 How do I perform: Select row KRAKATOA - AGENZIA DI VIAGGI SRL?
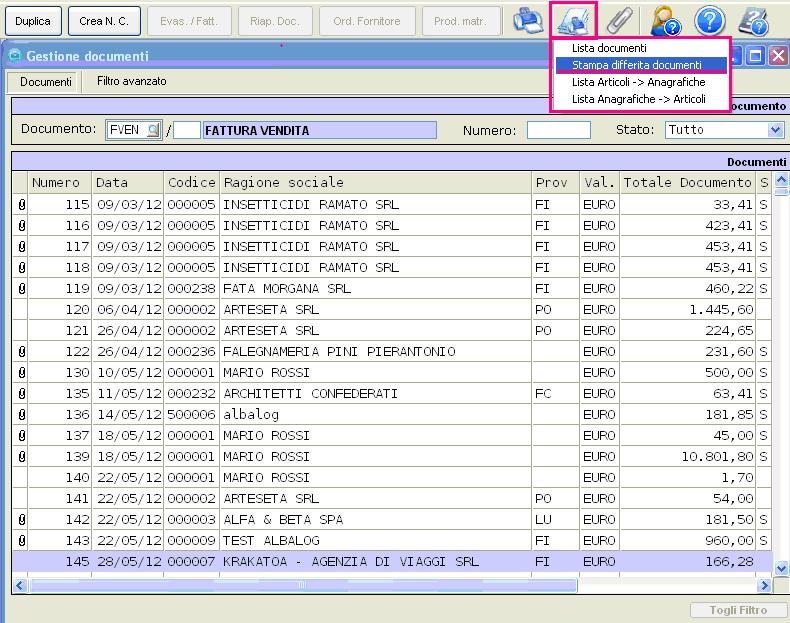pyautogui.click(x=392, y=562)
